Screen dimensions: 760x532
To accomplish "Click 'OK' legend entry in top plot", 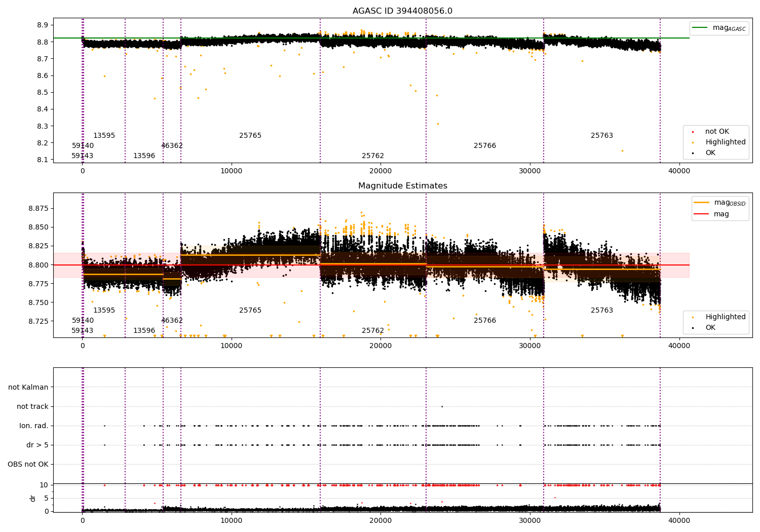I will tap(705, 153).
